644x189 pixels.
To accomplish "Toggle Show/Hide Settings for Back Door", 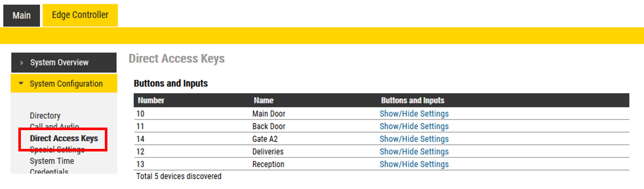I will [414, 126].
